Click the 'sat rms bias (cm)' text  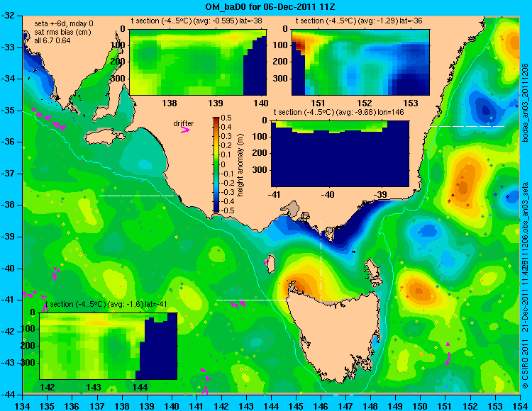pyautogui.click(x=62, y=32)
